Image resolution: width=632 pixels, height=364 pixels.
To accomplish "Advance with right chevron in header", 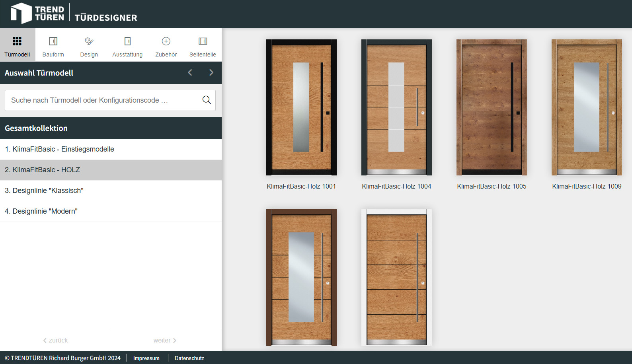I will [x=211, y=72].
